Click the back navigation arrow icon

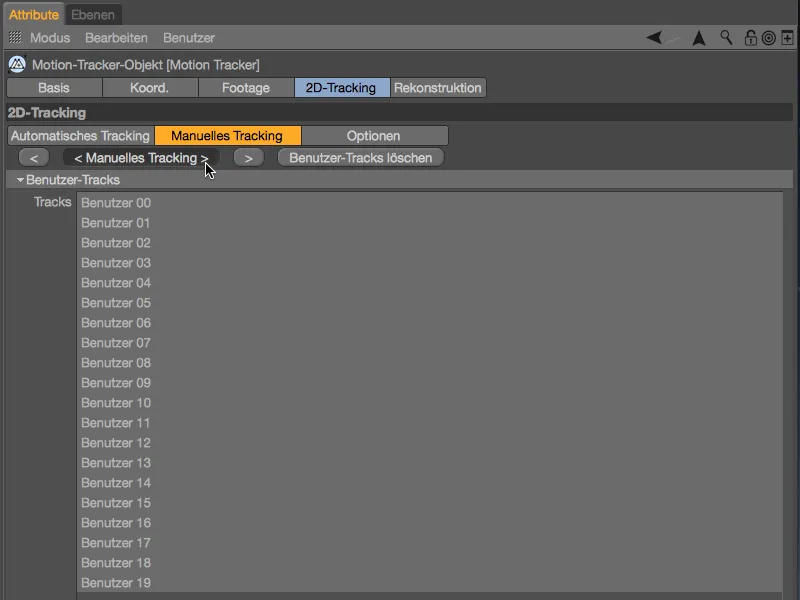655,37
